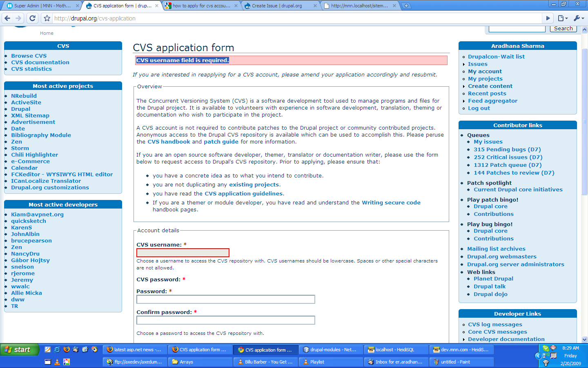Close the Create Issue tab

point(315,6)
